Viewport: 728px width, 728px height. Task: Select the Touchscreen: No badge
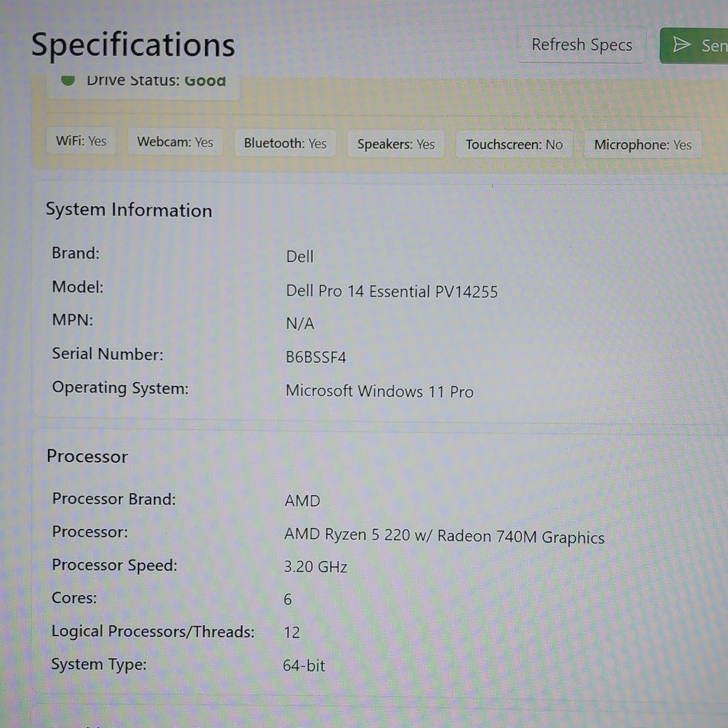coord(514,145)
